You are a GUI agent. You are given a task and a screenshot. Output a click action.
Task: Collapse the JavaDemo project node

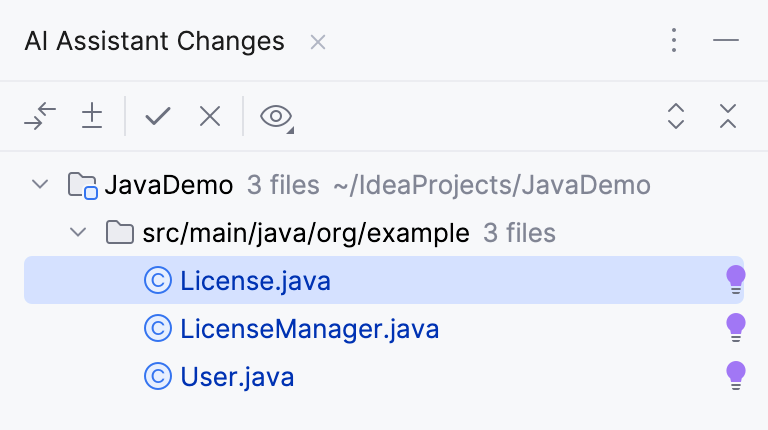40,185
